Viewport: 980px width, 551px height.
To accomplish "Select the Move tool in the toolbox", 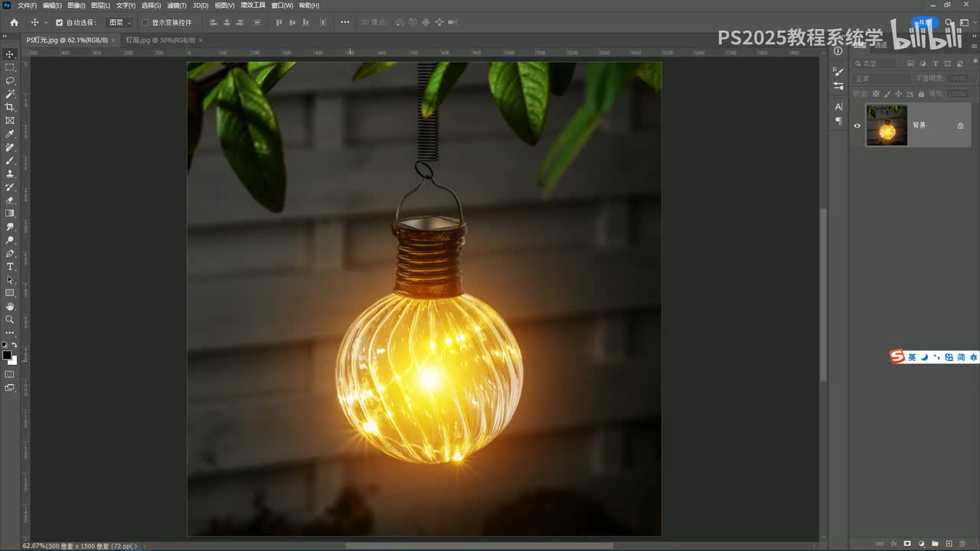I will (x=10, y=54).
